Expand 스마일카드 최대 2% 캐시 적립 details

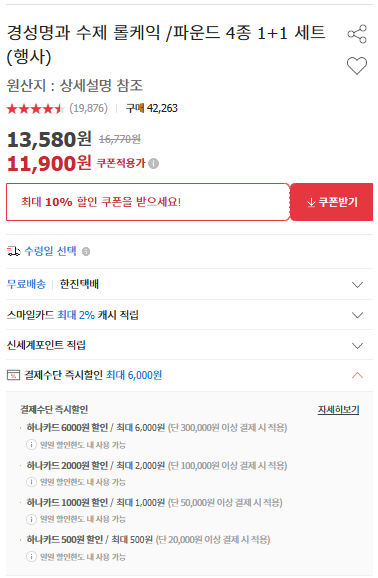[190, 315]
